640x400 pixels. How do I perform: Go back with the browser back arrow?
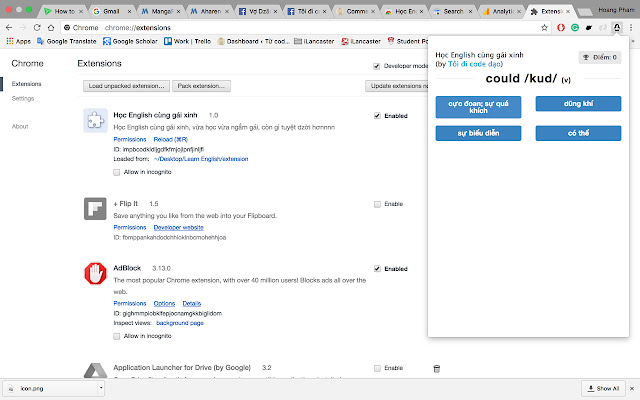(9, 27)
